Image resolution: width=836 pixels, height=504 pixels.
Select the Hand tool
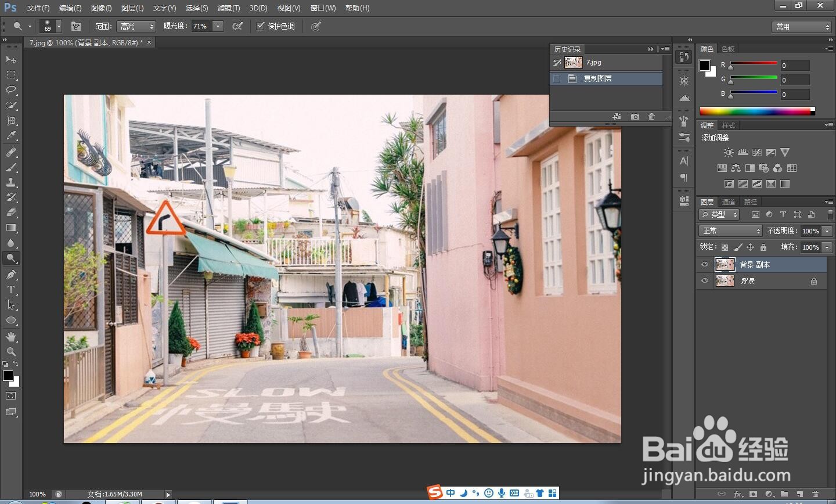[x=10, y=336]
